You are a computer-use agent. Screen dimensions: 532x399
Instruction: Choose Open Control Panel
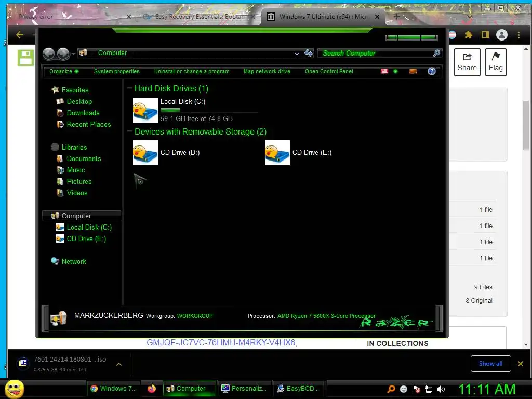tap(329, 71)
